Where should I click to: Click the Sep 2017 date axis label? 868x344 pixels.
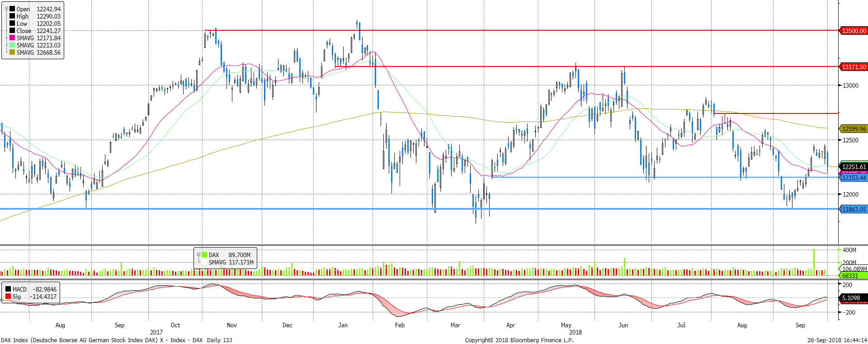point(119,325)
